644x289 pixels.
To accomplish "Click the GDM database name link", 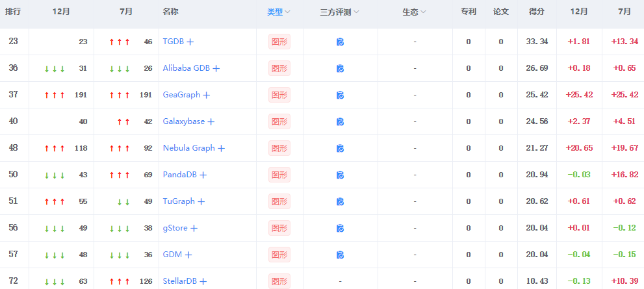I will (x=172, y=255).
